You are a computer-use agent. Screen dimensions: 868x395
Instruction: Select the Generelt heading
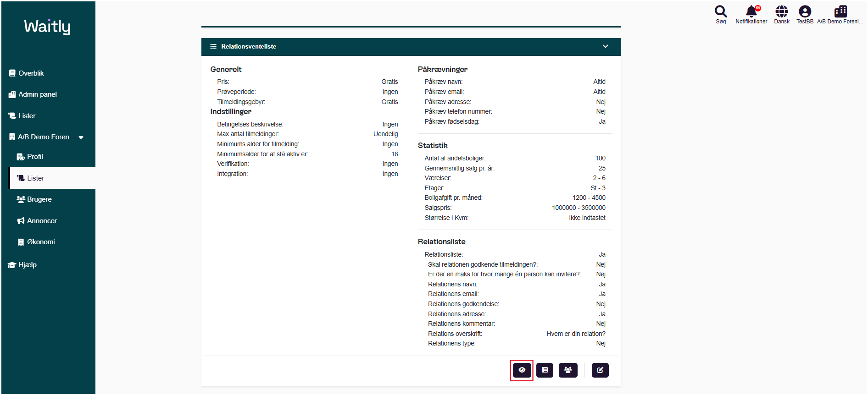(x=226, y=69)
